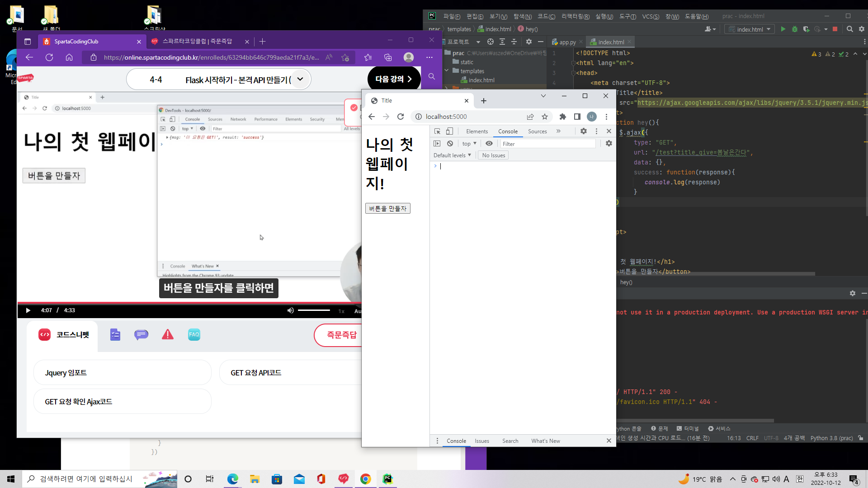This screenshot has width=868, height=488.
Task: Open Chrome's three-dot main menu
Action: 606,117
